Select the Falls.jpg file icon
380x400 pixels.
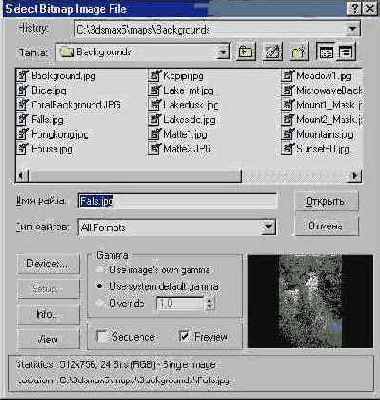tap(22, 120)
